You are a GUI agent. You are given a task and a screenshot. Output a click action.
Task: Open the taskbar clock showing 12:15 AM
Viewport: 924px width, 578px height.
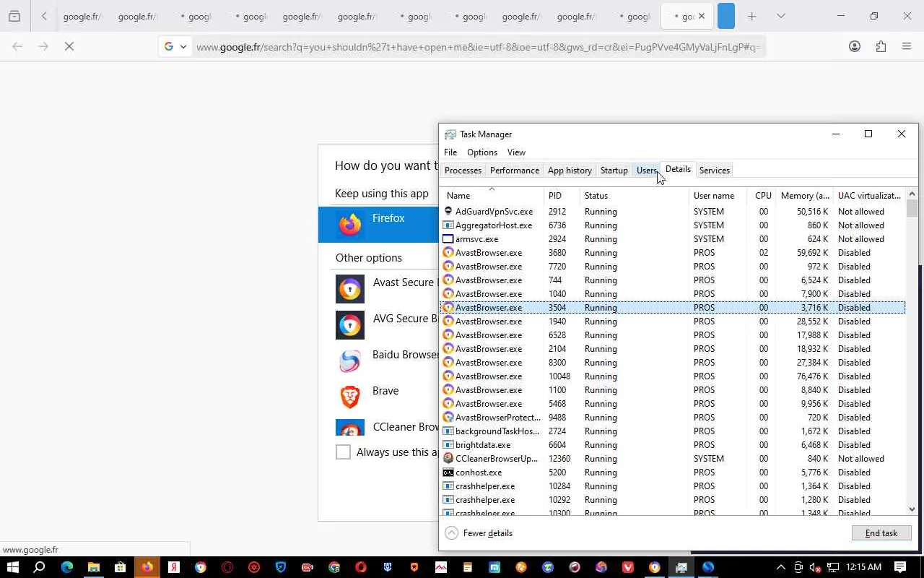(x=863, y=567)
